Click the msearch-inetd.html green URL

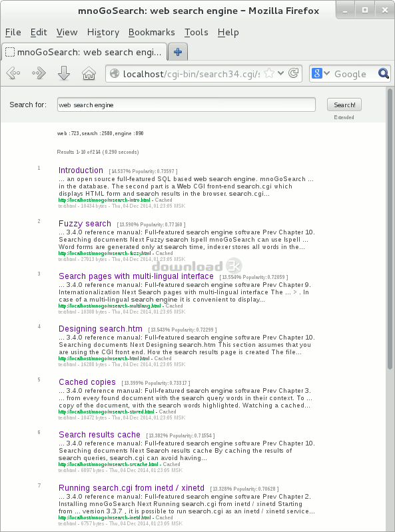(105, 517)
